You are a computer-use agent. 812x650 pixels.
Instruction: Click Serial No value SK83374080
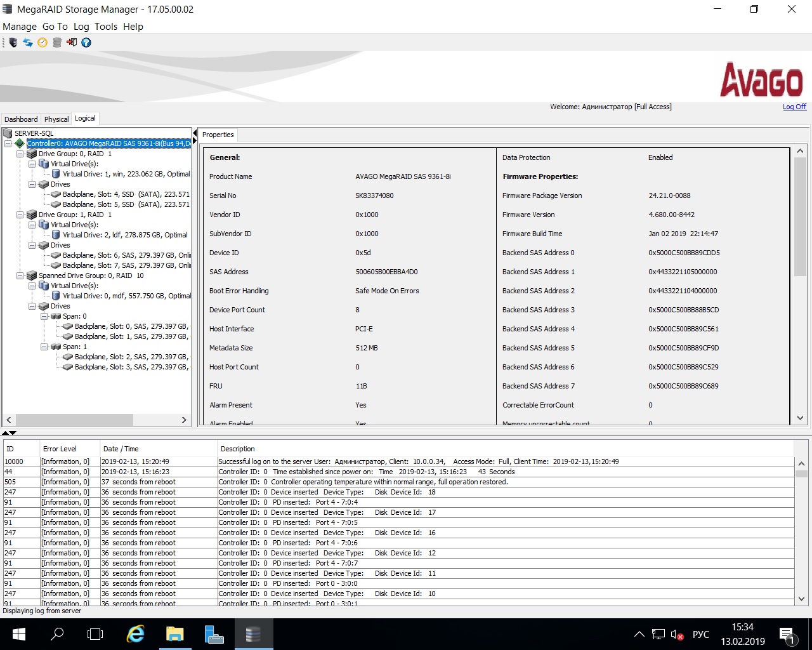[x=374, y=196]
